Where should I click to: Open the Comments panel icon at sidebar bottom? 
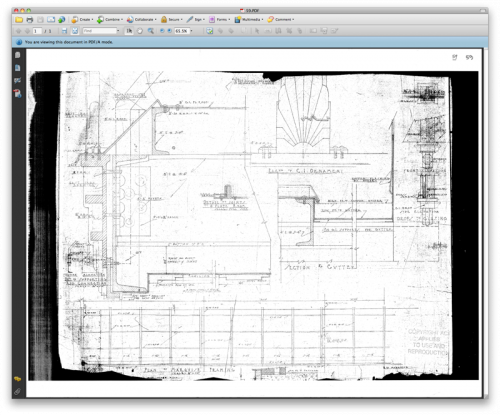(x=17, y=379)
